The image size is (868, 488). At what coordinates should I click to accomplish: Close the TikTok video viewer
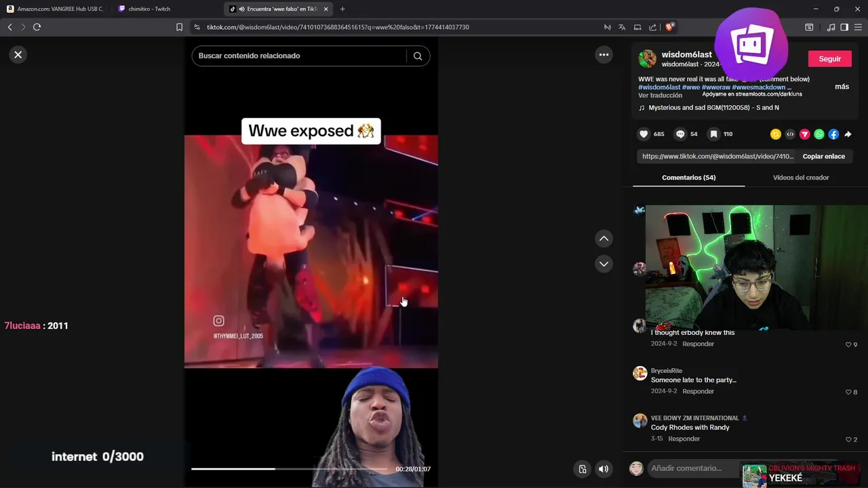click(x=18, y=55)
